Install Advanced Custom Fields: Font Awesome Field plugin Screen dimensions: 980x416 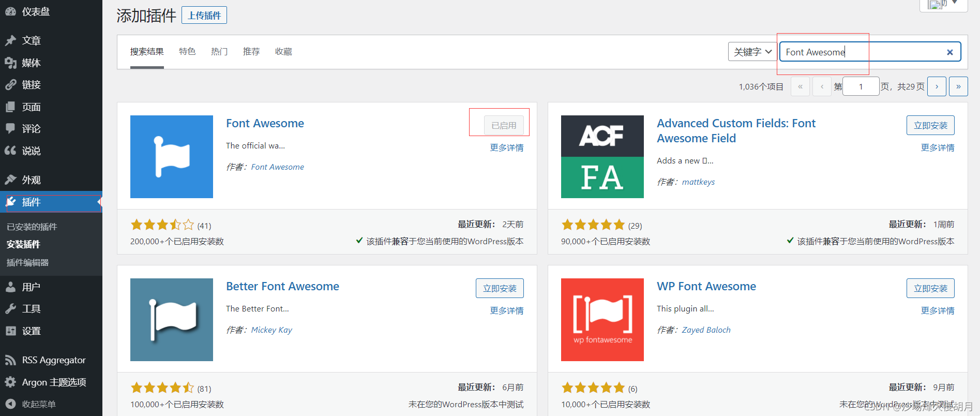(x=930, y=125)
